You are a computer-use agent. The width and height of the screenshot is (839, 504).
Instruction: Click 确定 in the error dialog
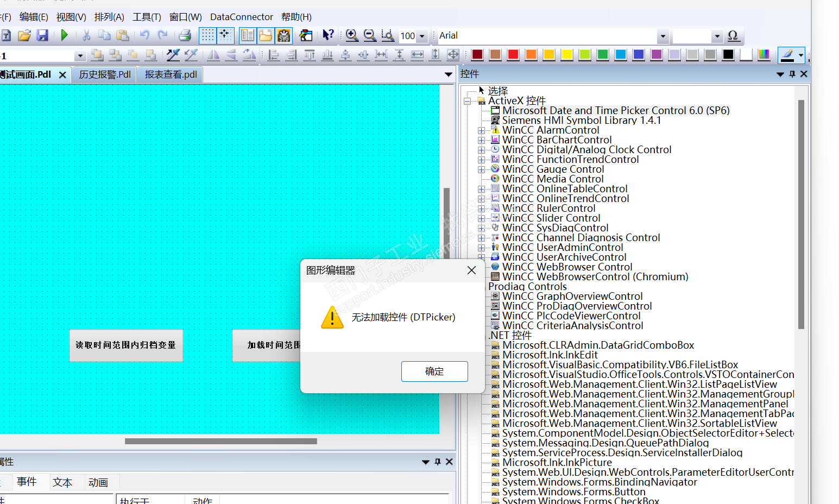click(x=434, y=371)
